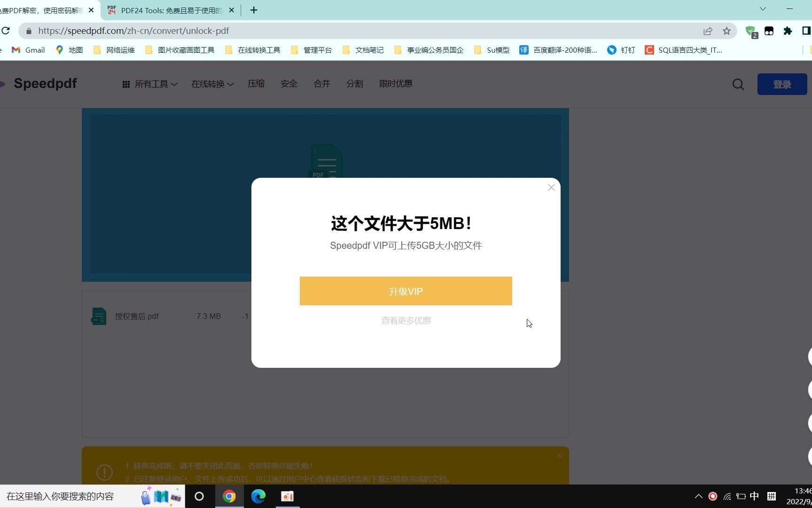812x508 pixels.
Task: Open the taskbar clock and date
Action: point(799,496)
